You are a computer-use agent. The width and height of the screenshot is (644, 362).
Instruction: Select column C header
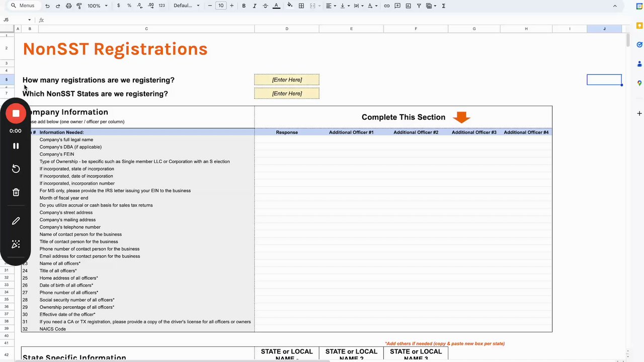[146, 29]
